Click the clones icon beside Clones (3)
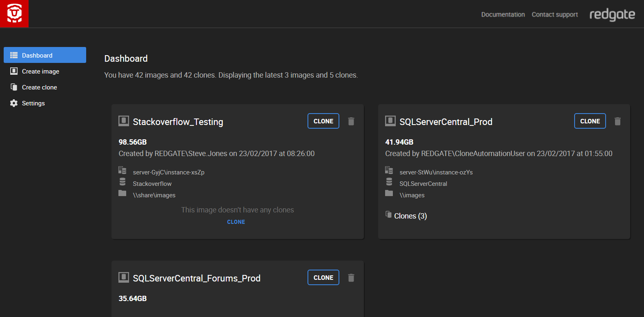 point(389,214)
